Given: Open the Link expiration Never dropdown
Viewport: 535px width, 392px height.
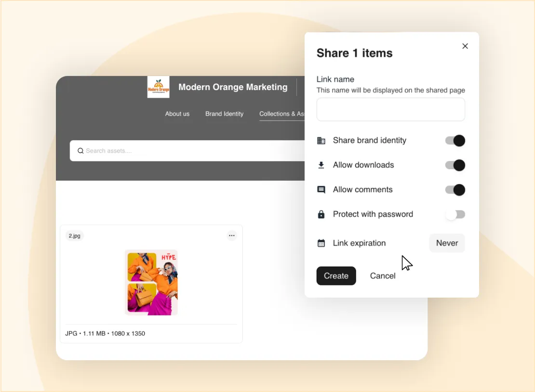Looking at the screenshot, I should point(447,243).
